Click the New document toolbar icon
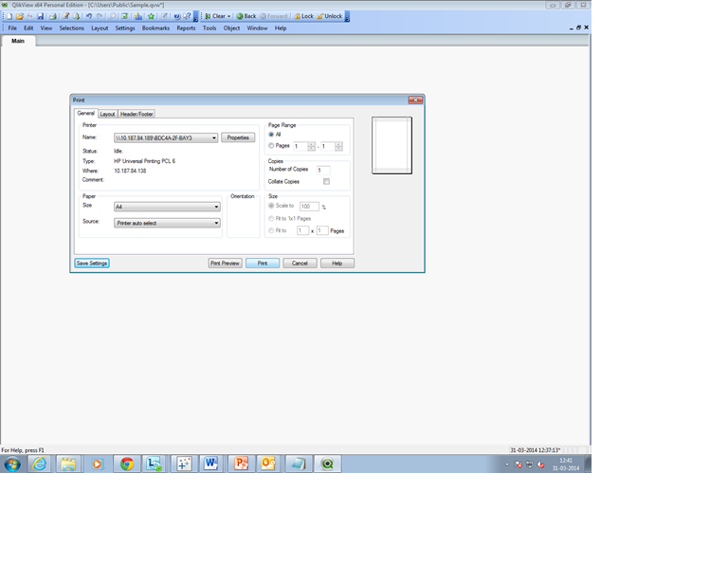 pyautogui.click(x=9, y=16)
